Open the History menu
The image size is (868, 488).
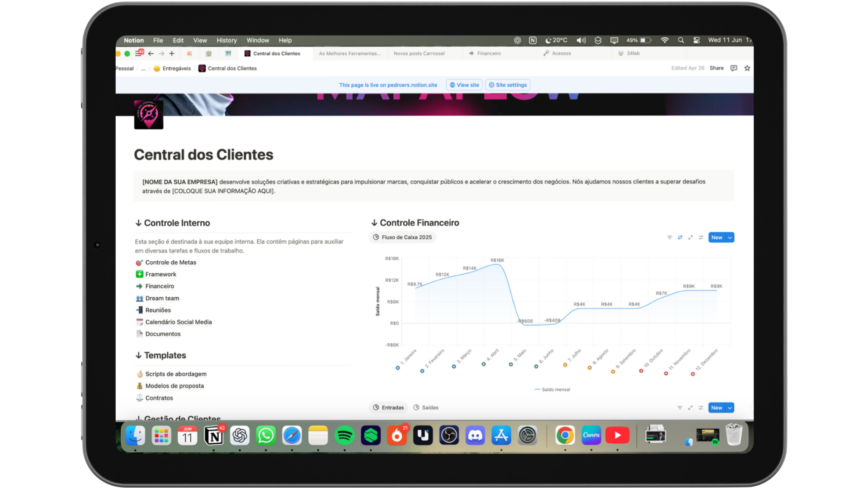click(226, 40)
